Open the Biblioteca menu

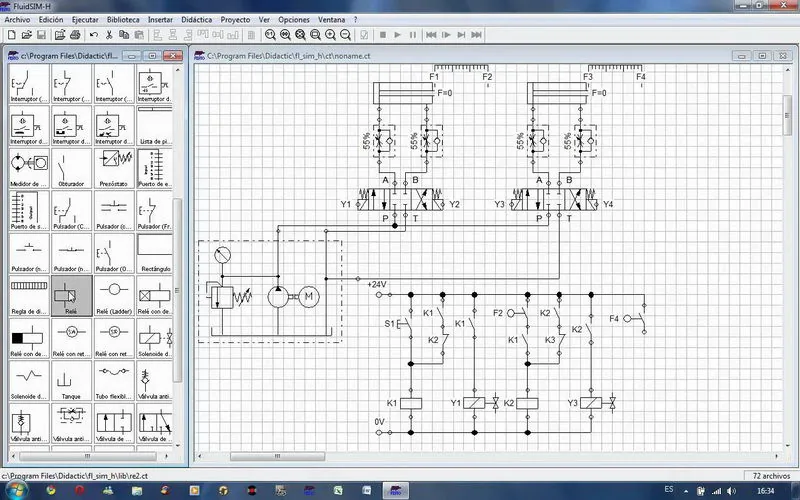[123, 19]
